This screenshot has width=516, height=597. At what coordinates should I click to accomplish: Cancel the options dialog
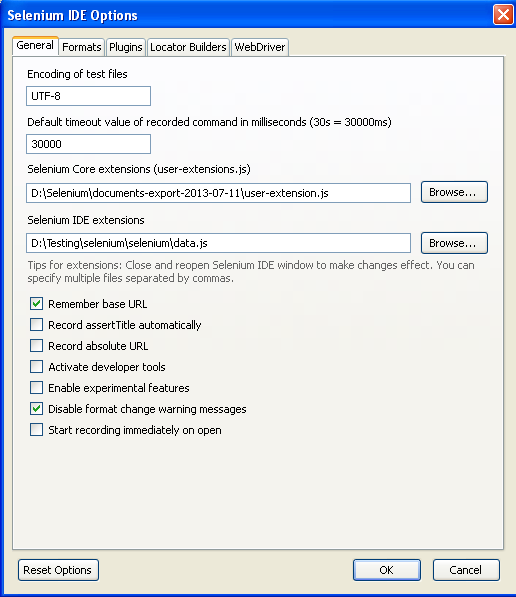coord(466,570)
